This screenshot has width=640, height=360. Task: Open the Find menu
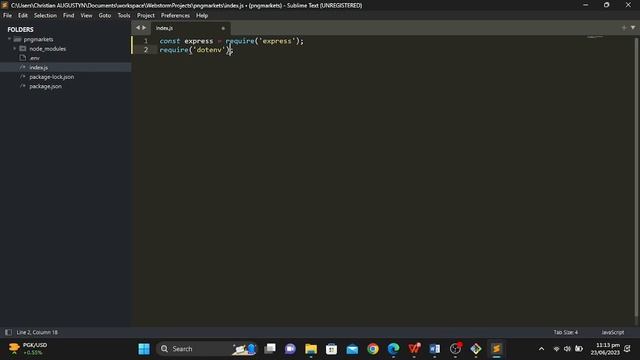[69, 16]
